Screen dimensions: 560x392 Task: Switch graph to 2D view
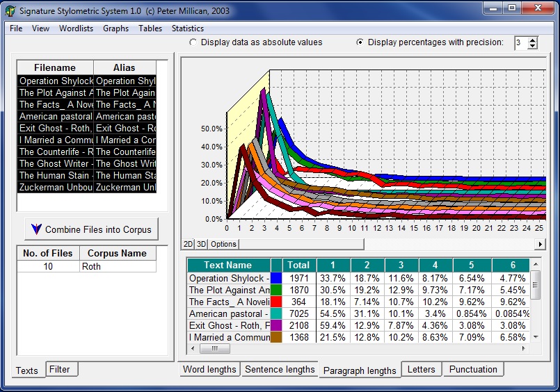(x=188, y=245)
